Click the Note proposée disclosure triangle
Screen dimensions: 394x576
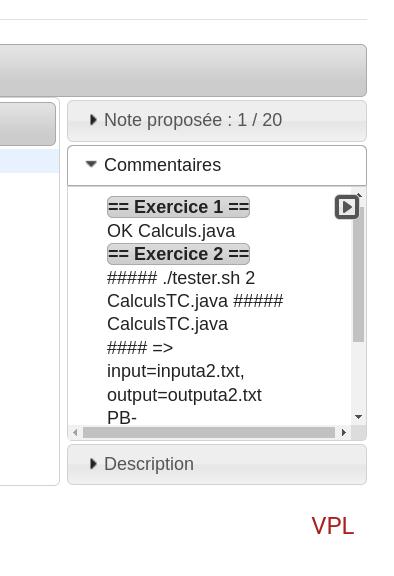[93, 120]
